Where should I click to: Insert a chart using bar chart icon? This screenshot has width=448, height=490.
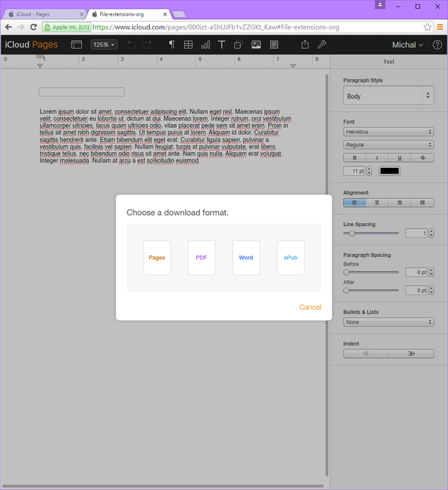pyautogui.click(x=206, y=44)
